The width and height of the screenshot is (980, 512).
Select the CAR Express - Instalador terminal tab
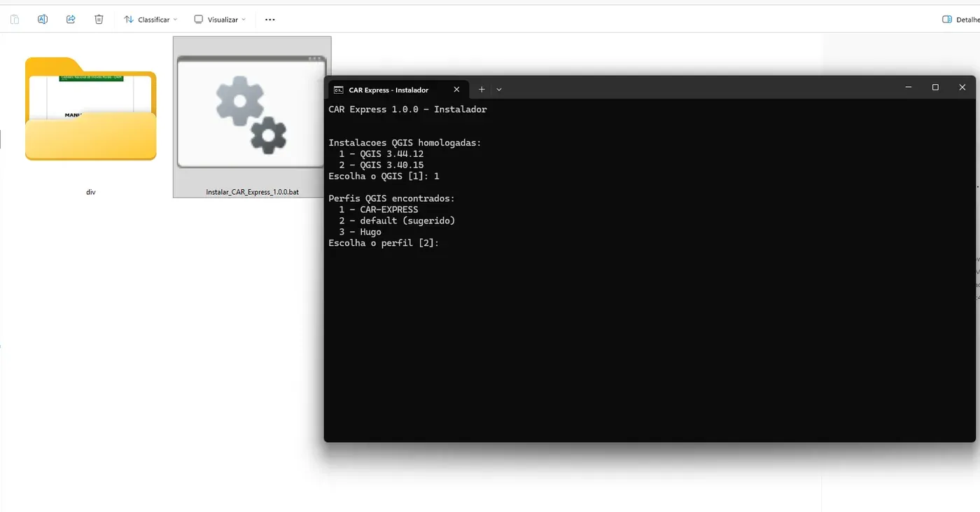[x=397, y=89]
